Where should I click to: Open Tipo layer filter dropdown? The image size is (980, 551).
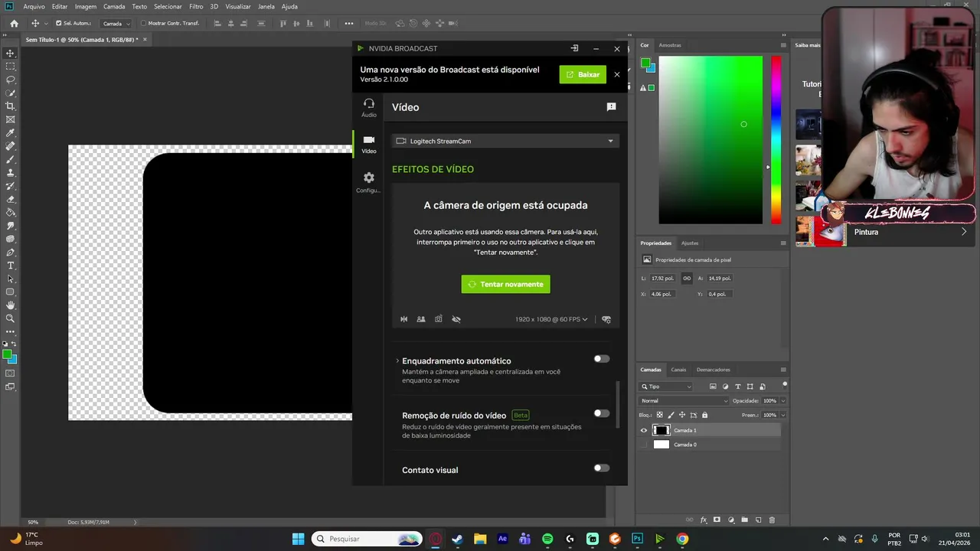click(666, 386)
